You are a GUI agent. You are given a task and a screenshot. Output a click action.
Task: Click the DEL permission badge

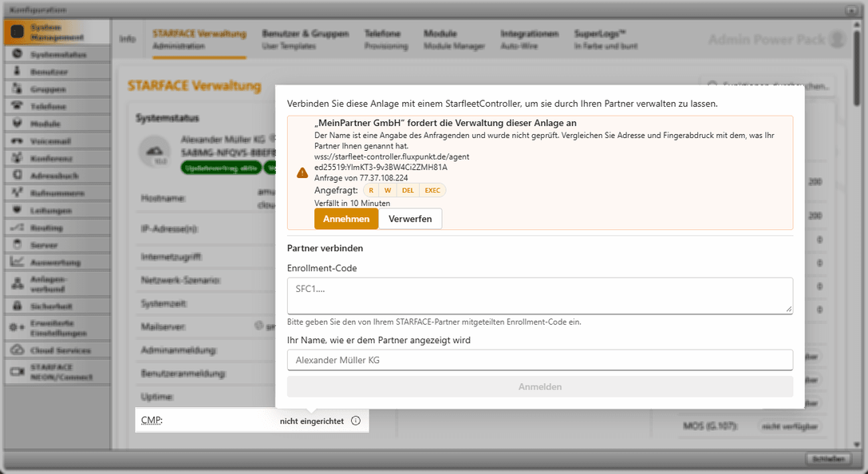(408, 191)
